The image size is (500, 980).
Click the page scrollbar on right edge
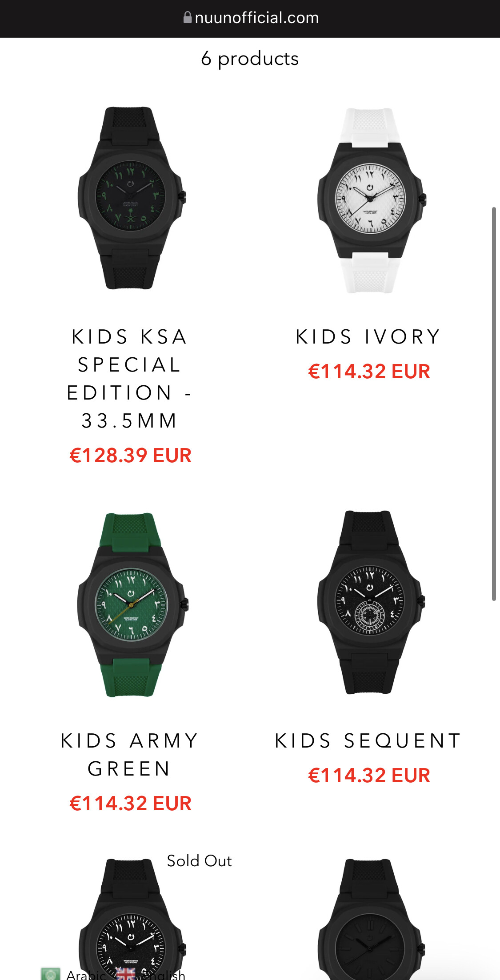coord(494,404)
